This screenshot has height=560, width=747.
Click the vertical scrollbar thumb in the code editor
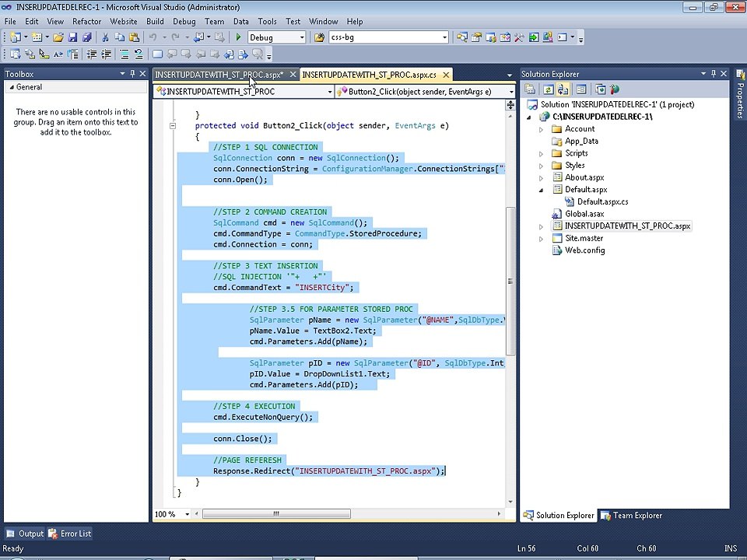510,281
